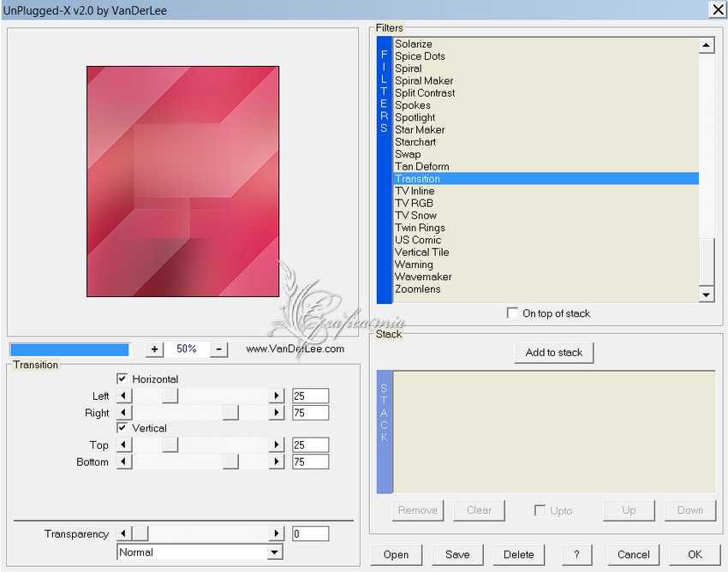
Task: Toggle the Vertical checkbox
Action: (x=122, y=427)
